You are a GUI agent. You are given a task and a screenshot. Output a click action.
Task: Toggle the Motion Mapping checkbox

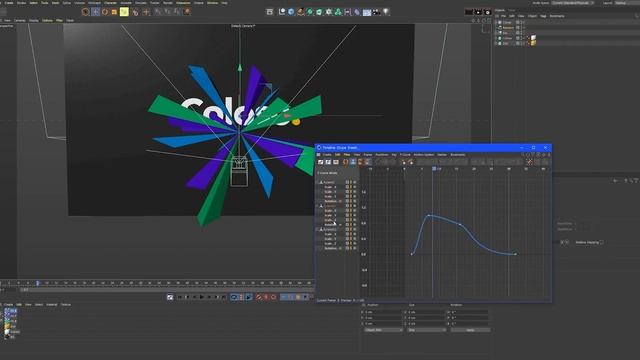[602, 242]
